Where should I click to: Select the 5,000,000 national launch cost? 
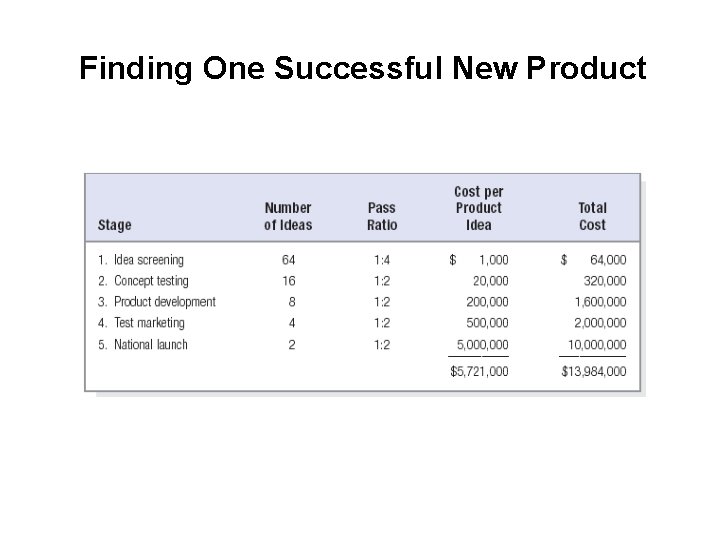click(x=483, y=344)
